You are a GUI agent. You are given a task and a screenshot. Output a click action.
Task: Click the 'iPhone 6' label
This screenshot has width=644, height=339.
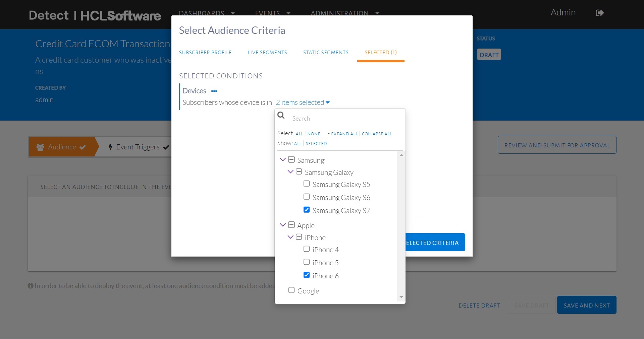click(x=325, y=276)
